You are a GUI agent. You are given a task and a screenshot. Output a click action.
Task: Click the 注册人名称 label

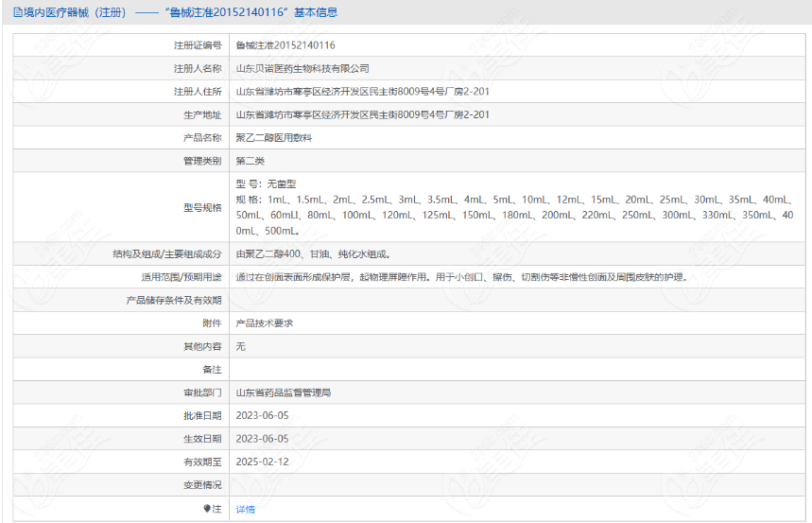click(198, 68)
